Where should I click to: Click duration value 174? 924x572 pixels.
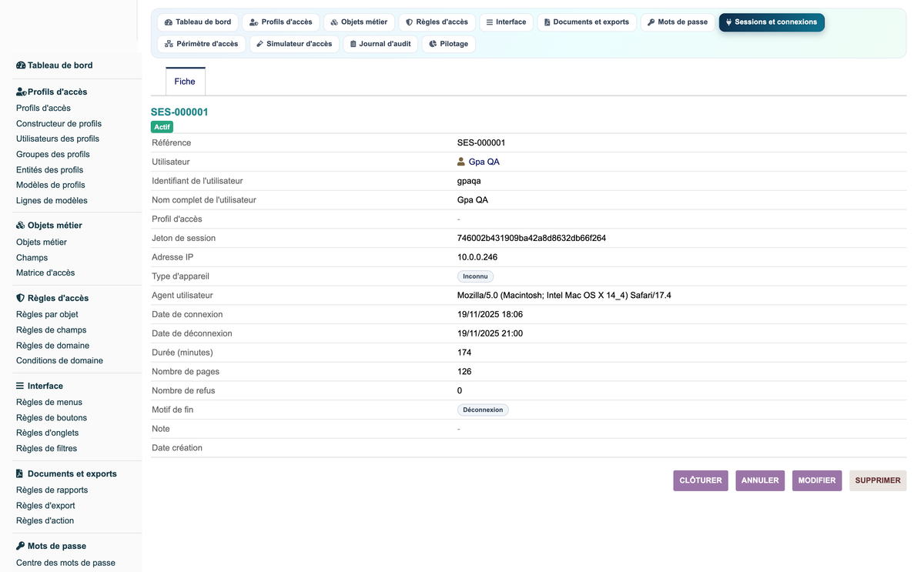pyautogui.click(x=464, y=353)
